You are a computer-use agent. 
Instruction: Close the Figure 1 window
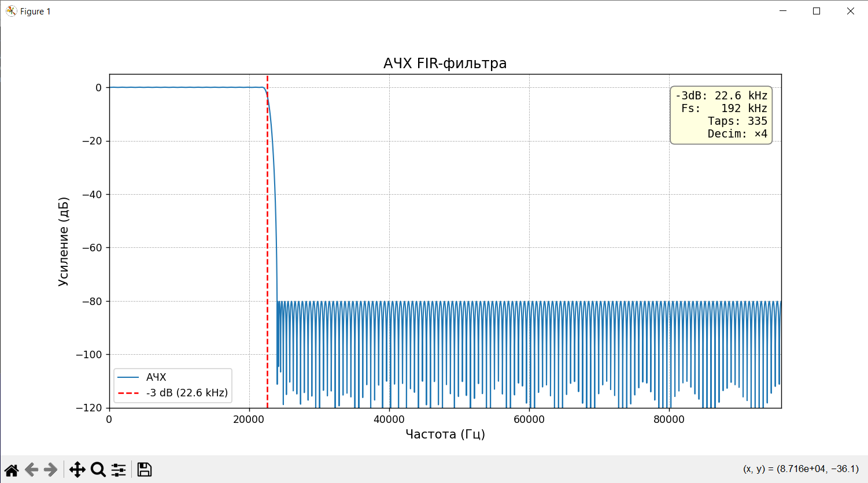(850, 11)
